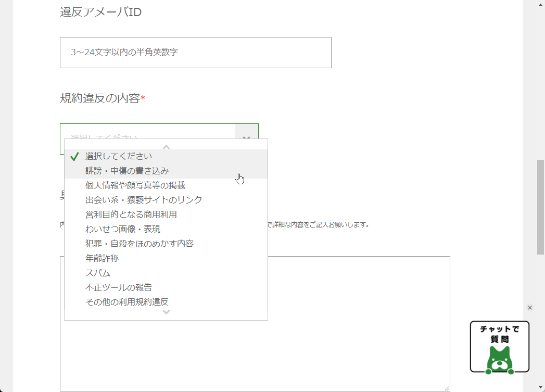This screenshot has width=545, height=392.
Task: Click the page scrollbar down arrow
Action: coord(540,387)
